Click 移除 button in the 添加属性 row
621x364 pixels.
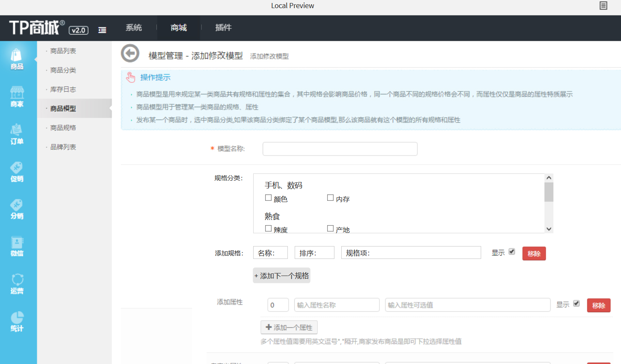[x=599, y=305]
